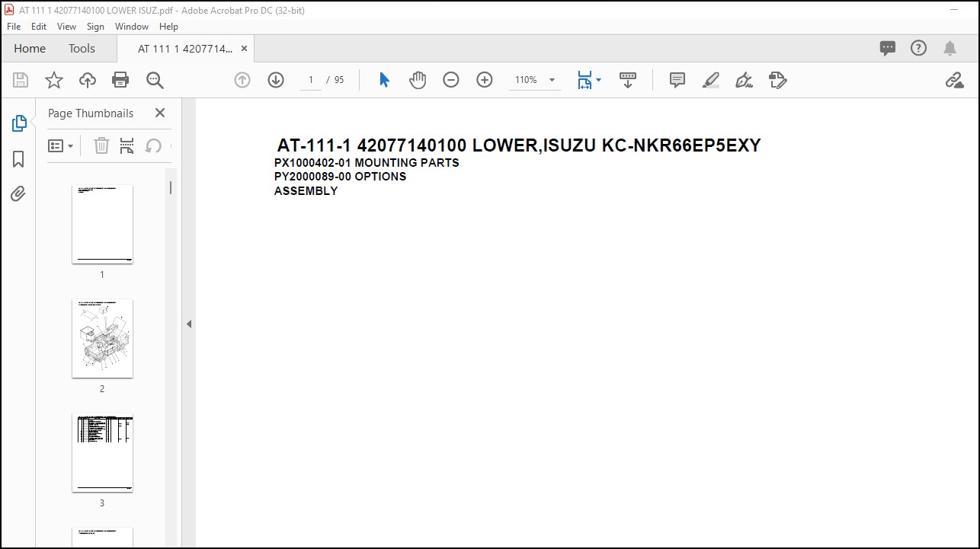Open the Sign document pen tool
980x549 pixels.
click(745, 80)
